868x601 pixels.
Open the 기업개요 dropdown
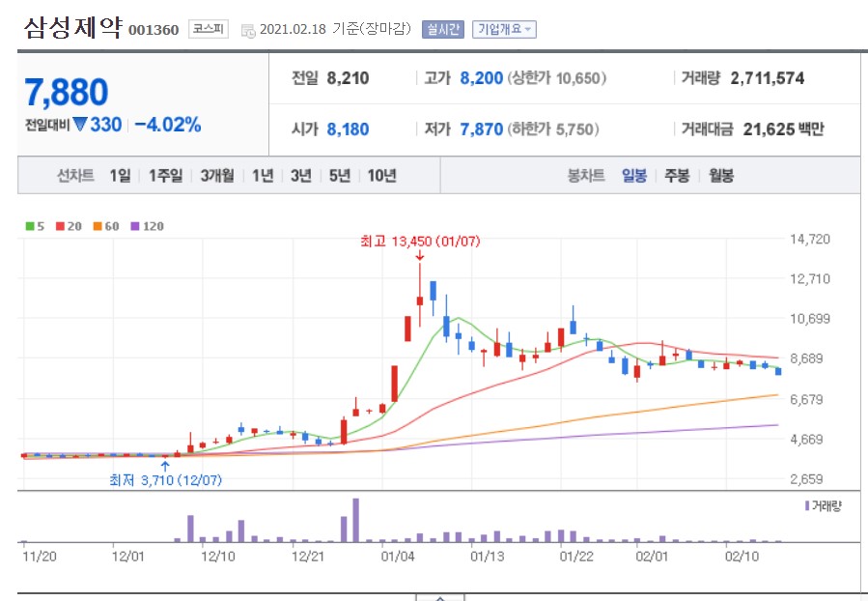tap(504, 29)
